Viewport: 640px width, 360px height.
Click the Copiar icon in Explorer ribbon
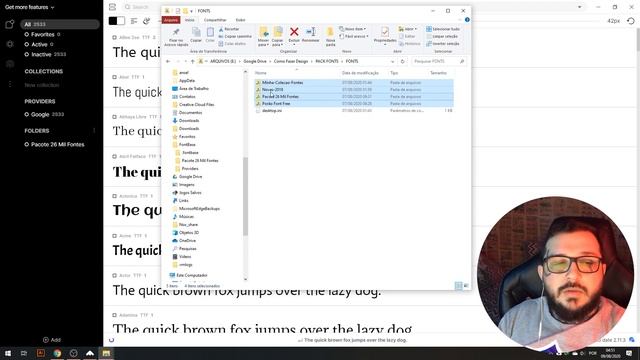point(196,32)
